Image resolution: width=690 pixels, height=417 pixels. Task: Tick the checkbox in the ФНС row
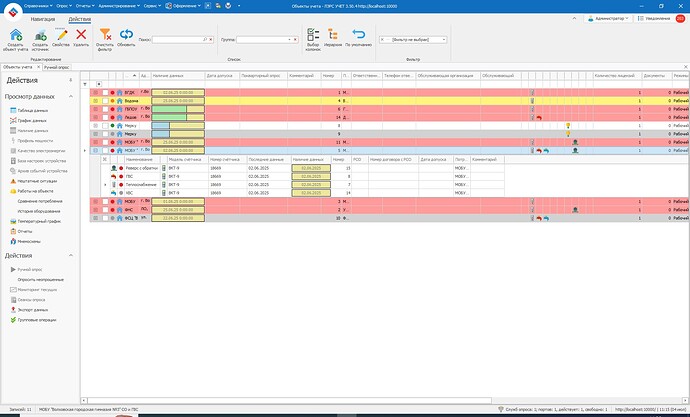pos(105,210)
